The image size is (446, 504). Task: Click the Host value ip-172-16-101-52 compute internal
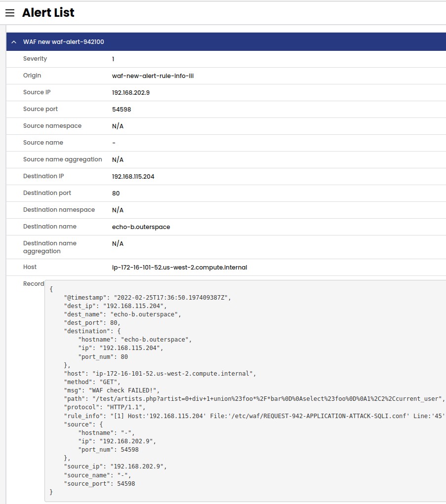179,268
